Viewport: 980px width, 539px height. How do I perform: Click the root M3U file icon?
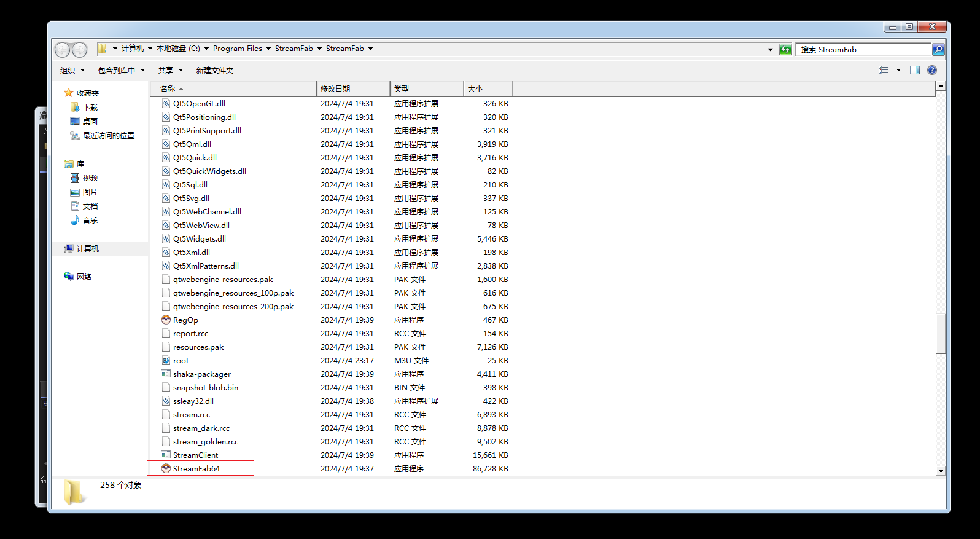(x=166, y=360)
